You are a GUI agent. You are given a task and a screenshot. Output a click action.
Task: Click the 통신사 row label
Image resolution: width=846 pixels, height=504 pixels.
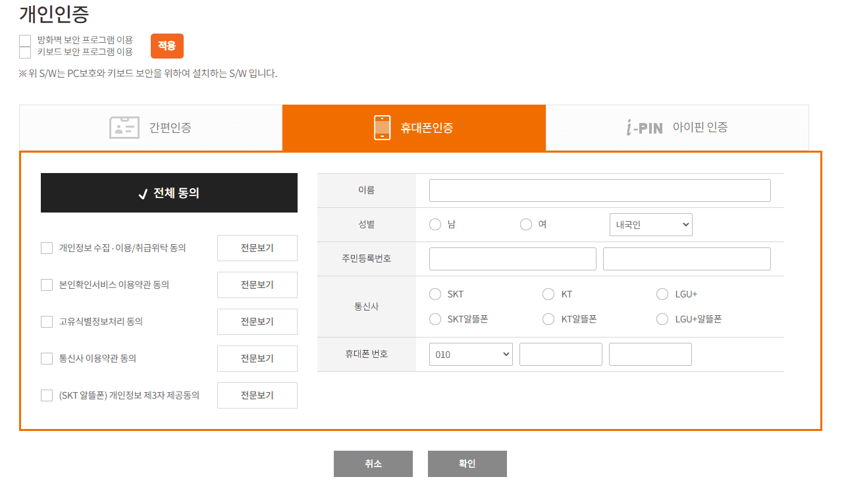coord(367,307)
